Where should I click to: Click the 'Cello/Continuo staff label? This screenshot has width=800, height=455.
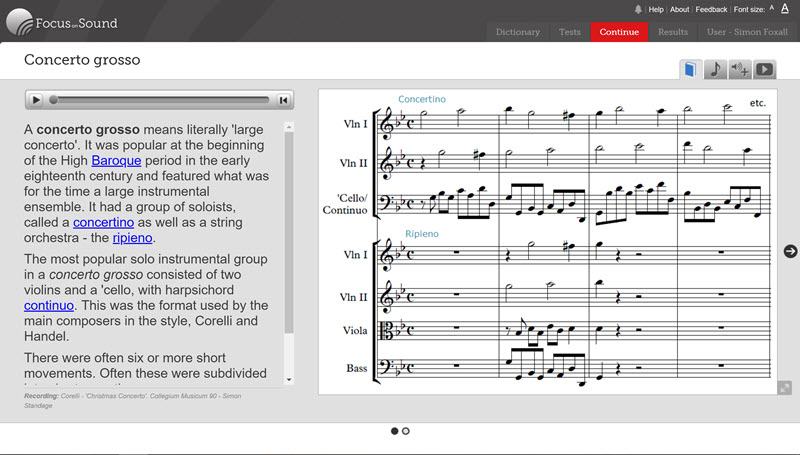[345, 204]
